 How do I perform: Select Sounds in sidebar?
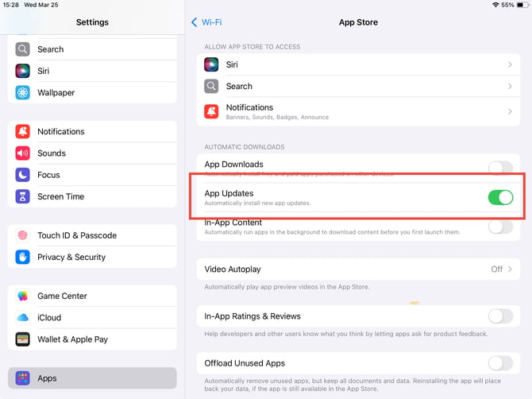click(x=92, y=153)
